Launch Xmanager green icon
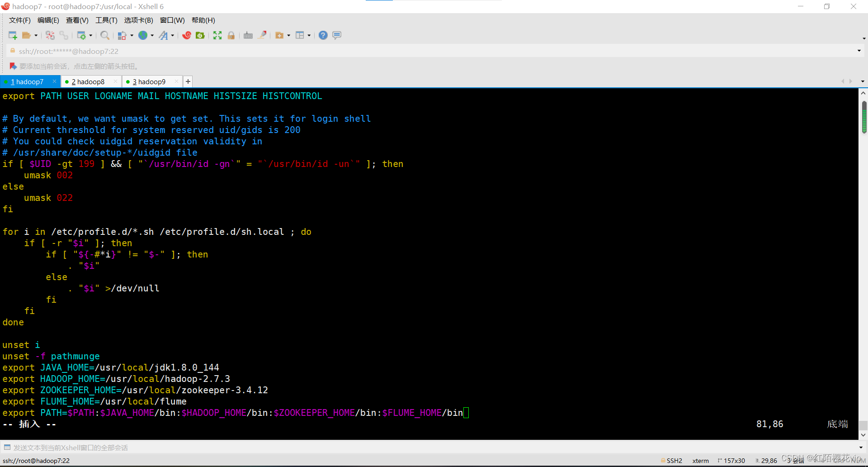 [200, 35]
